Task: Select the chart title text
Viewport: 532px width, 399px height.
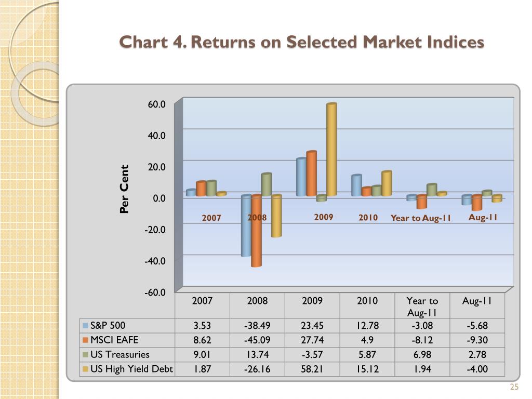Action: [302, 43]
